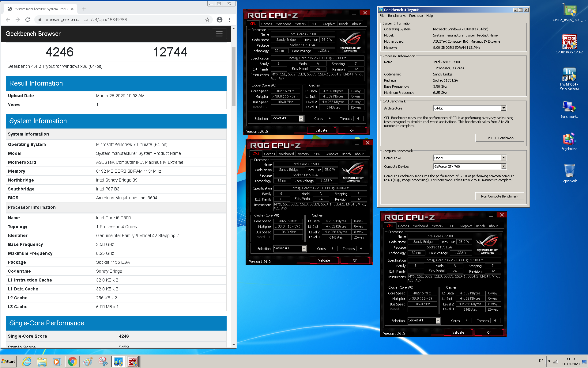Switch to SPD tab in middle CPU-Z

coord(317,154)
